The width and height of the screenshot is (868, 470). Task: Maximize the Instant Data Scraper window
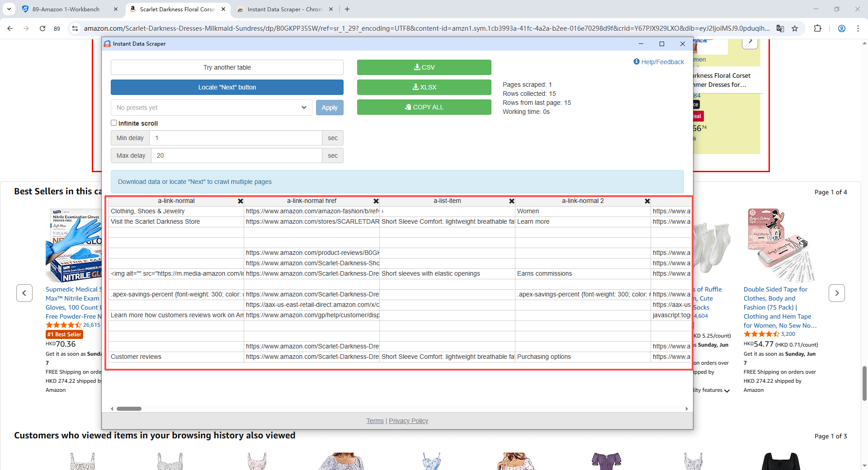pos(662,44)
